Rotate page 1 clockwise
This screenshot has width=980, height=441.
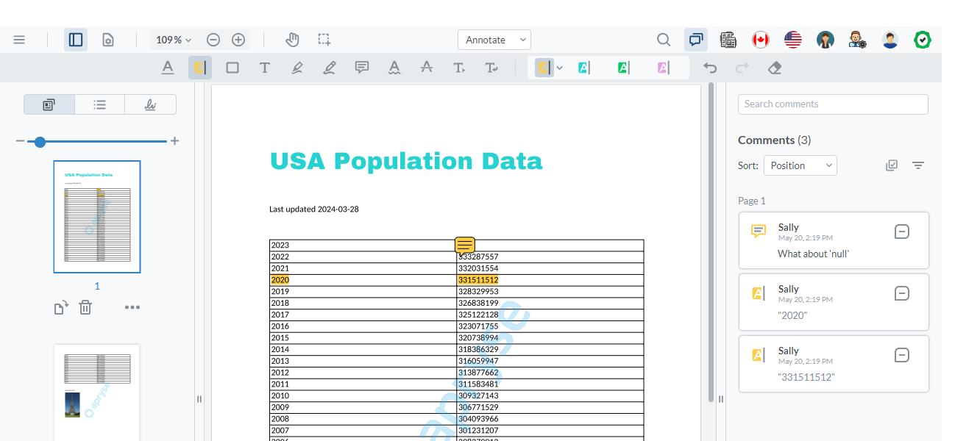point(61,307)
